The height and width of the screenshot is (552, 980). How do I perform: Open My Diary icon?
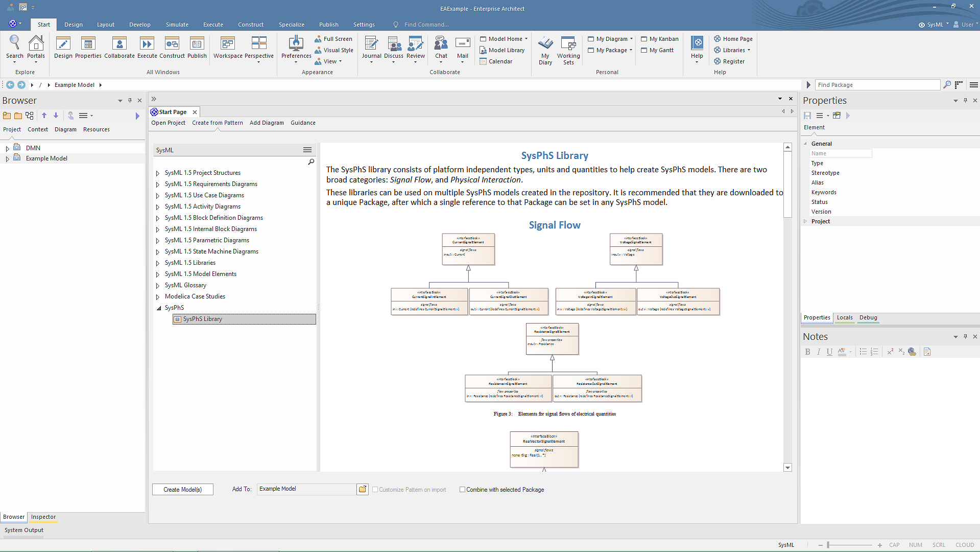(x=545, y=43)
